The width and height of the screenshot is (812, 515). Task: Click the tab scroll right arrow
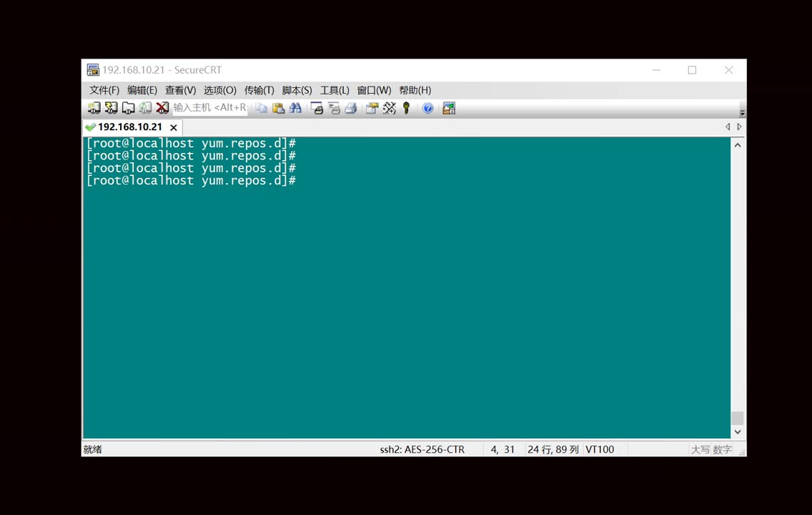739,127
